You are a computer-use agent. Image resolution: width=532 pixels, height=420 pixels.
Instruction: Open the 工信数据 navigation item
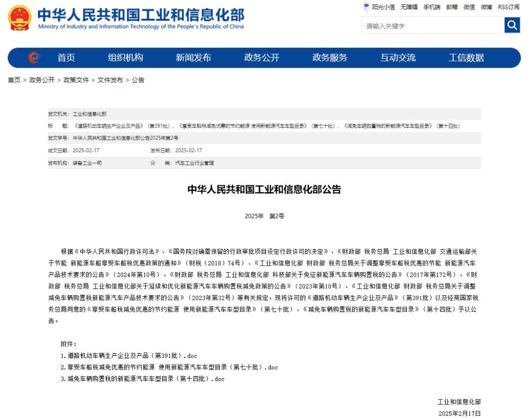coord(466,58)
